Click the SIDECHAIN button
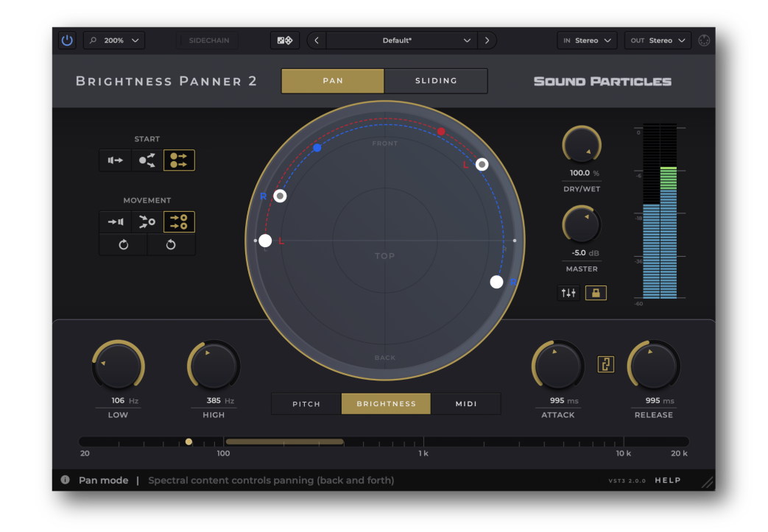 pyautogui.click(x=208, y=40)
